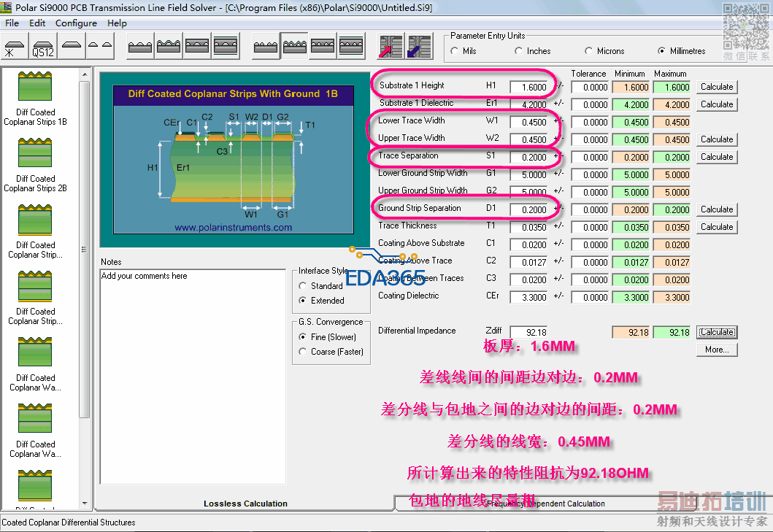Viewport: 773px width, 532px height.
Task: Calculate Trace Separation S1
Action: 717,157
